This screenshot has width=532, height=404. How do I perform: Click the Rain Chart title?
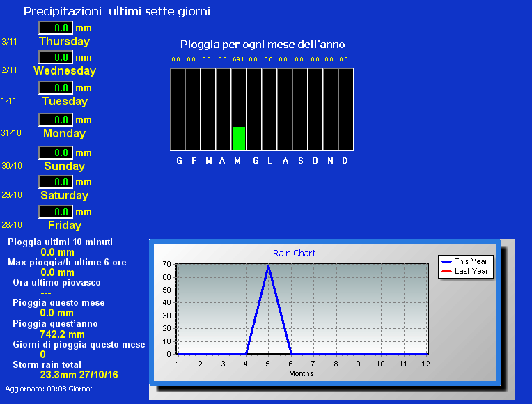[x=294, y=254]
